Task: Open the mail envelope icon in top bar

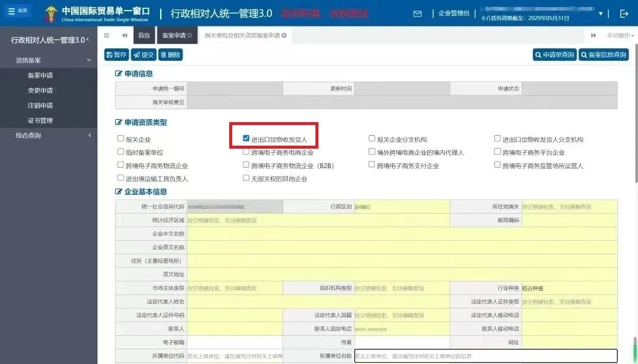Action: 417,13
